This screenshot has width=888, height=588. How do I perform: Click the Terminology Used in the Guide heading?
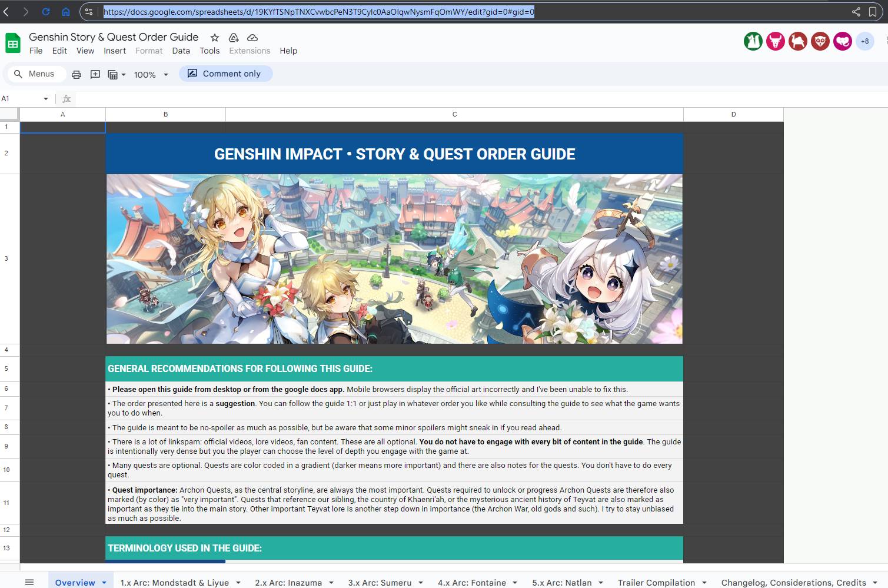(394, 548)
